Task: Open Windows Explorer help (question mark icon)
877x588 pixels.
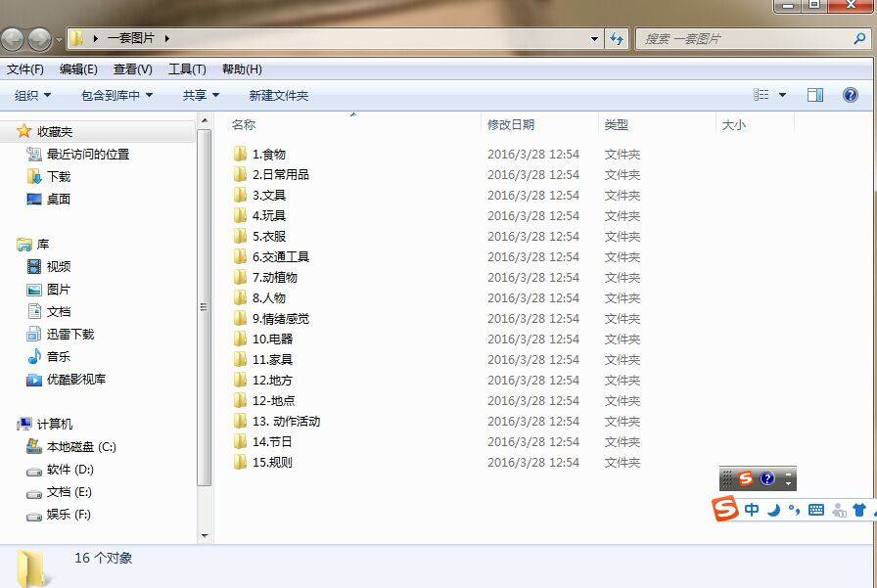Action: pyautogui.click(x=850, y=94)
